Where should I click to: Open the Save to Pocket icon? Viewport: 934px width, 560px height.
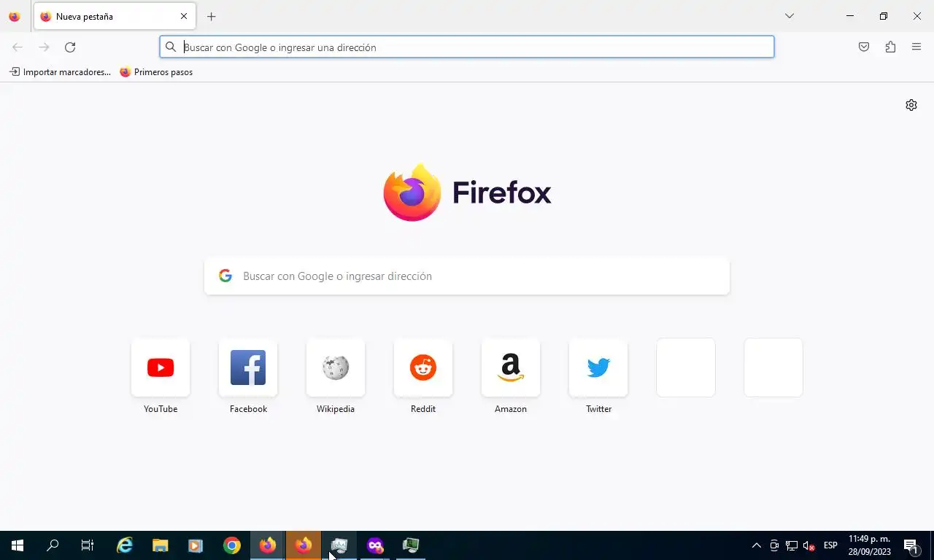864,47
